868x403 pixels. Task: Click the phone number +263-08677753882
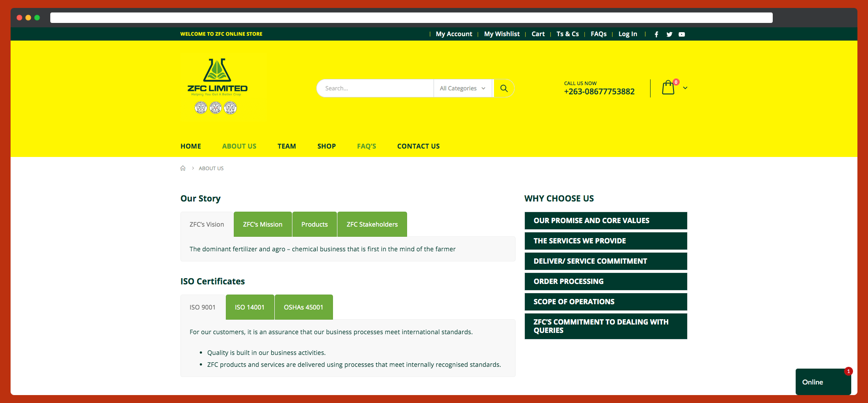click(x=599, y=92)
